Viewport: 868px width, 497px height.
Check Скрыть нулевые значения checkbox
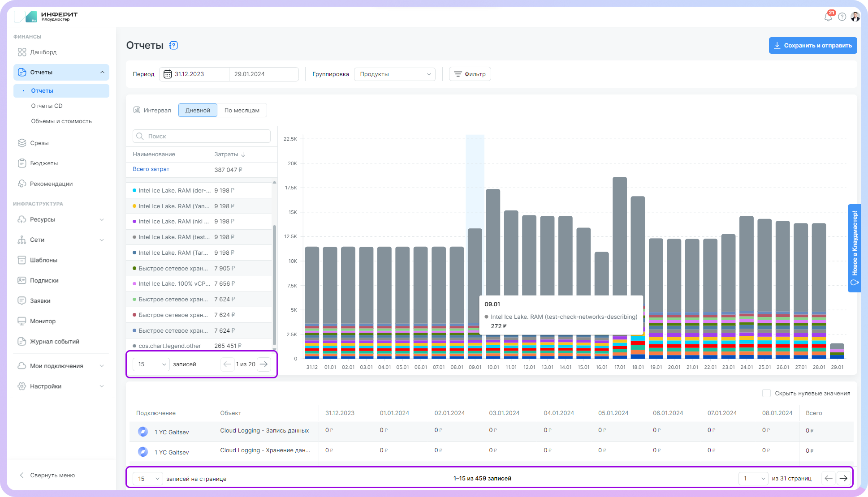[x=766, y=393]
